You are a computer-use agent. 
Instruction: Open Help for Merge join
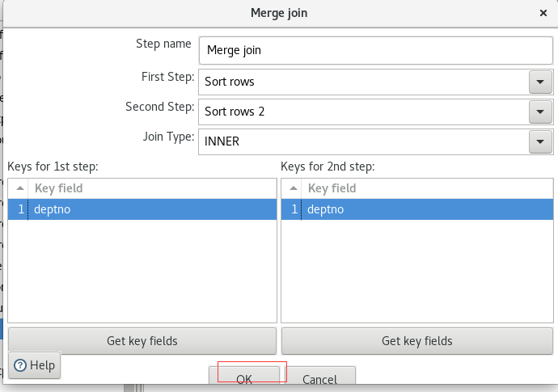(x=35, y=365)
